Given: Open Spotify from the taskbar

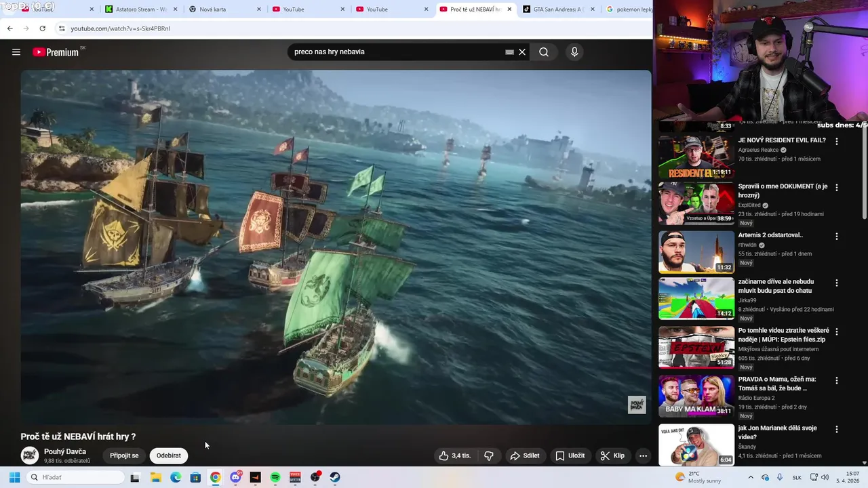Looking at the screenshot, I should point(275,477).
